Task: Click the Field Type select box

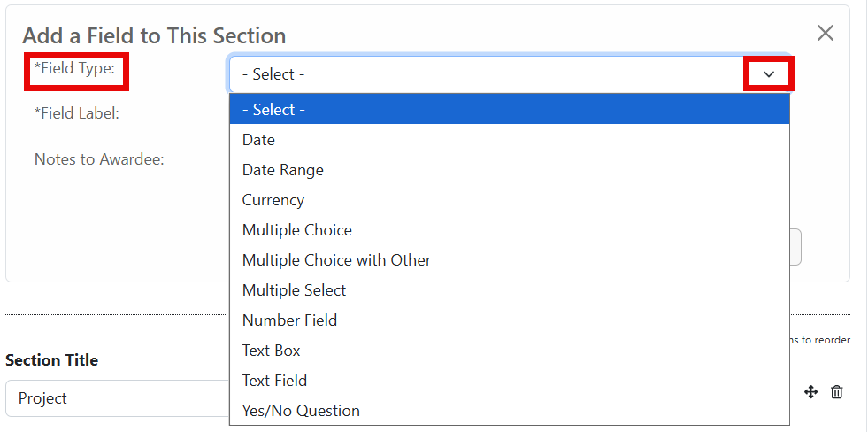Action: pyautogui.click(x=487, y=74)
